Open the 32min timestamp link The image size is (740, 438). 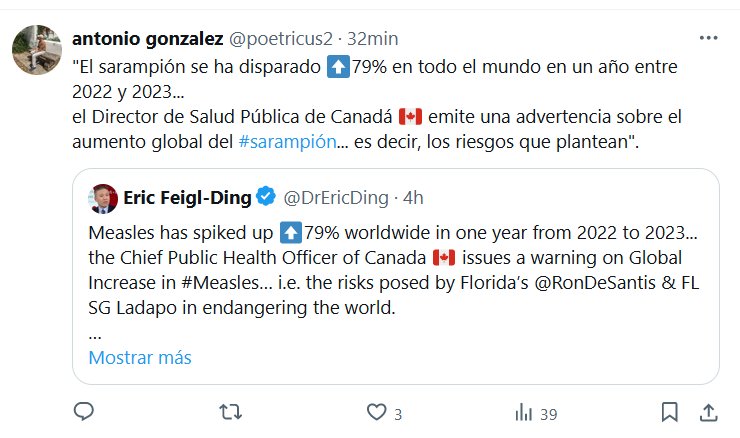point(373,39)
